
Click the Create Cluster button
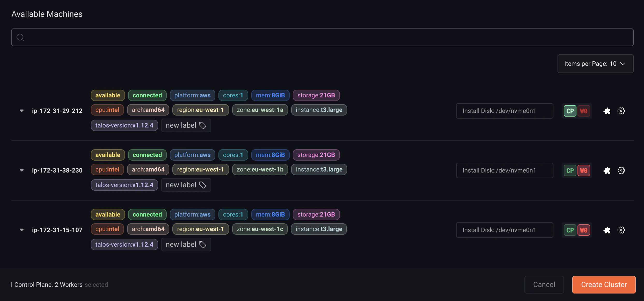pyautogui.click(x=603, y=284)
